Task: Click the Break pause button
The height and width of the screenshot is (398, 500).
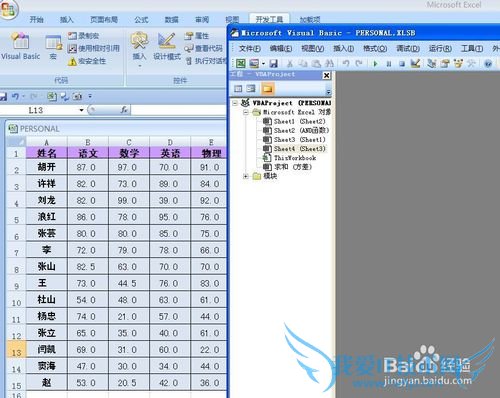Action: 389,63
